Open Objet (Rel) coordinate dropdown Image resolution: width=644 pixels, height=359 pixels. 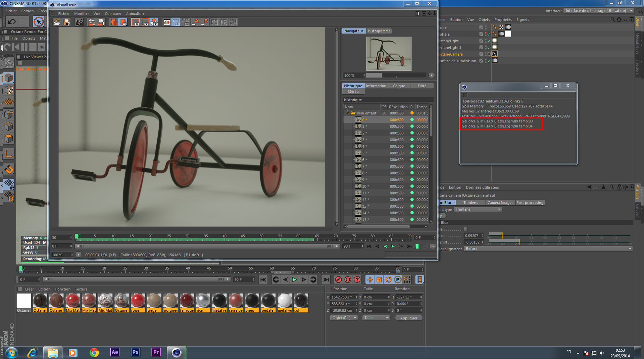click(344, 318)
